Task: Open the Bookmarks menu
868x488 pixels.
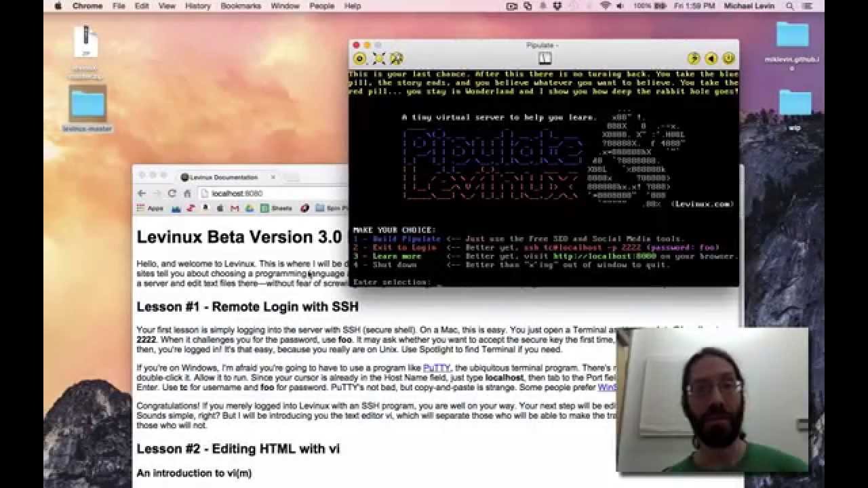Action: click(241, 5)
